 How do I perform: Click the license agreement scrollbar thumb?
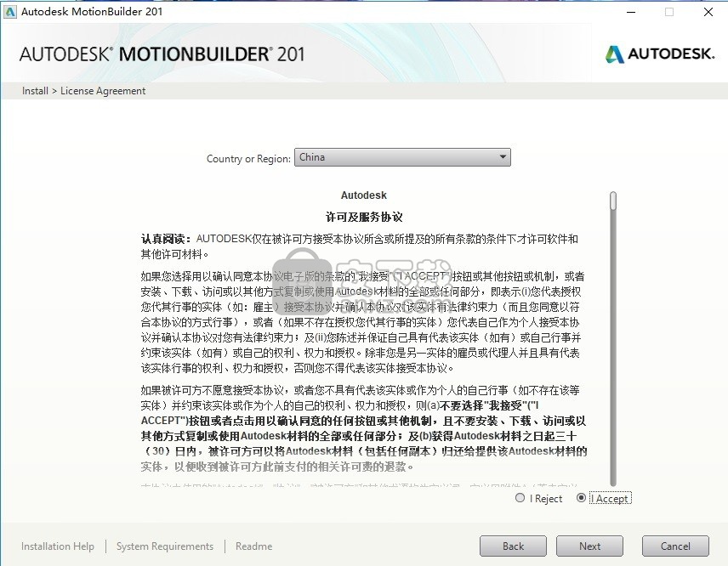[x=613, y=201]
